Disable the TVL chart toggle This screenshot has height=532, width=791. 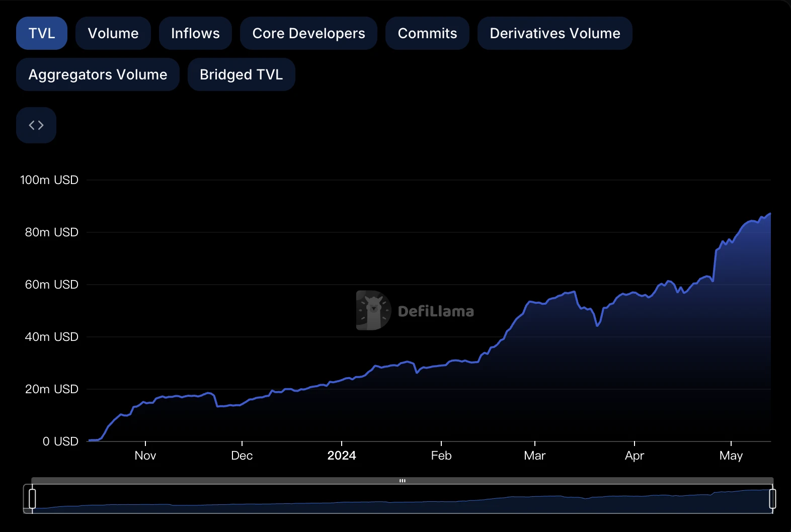coord(42,33)
